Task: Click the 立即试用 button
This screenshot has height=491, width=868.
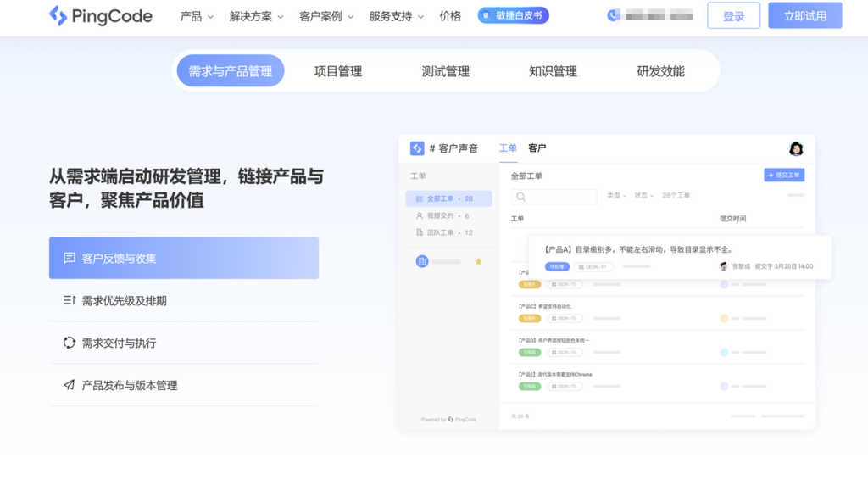Action: pos(804,15)
